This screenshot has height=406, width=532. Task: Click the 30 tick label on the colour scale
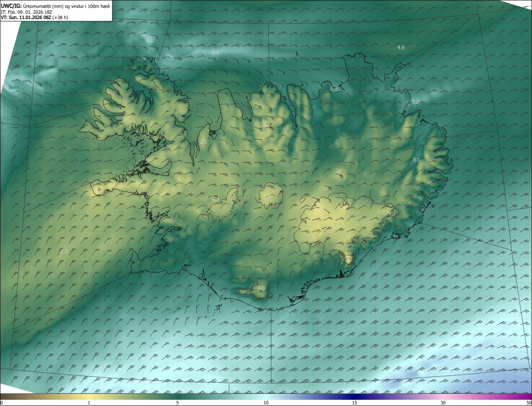[443, 403]
